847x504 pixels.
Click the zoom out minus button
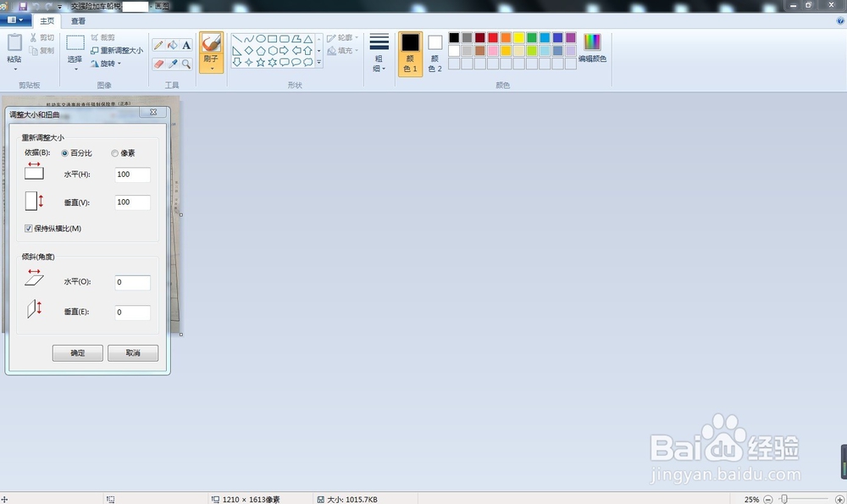pyautogui.click(x=768, y=500)
